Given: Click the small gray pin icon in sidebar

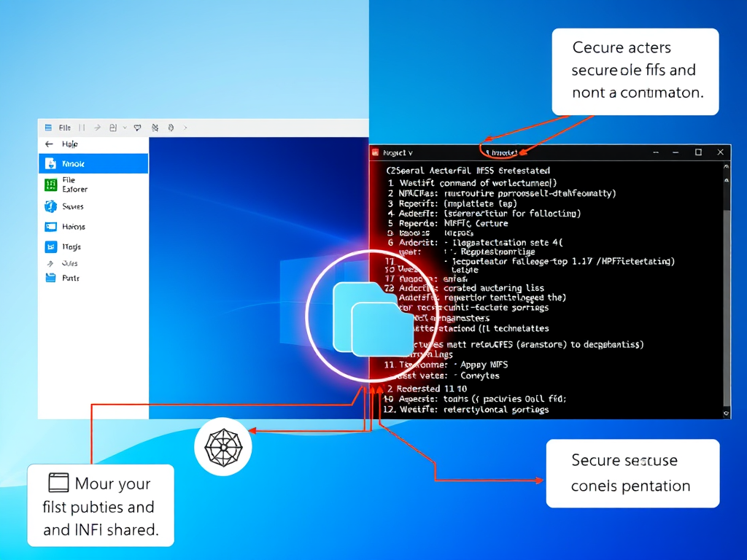Looking at the screenshot, I should click(x=50, y=263).
